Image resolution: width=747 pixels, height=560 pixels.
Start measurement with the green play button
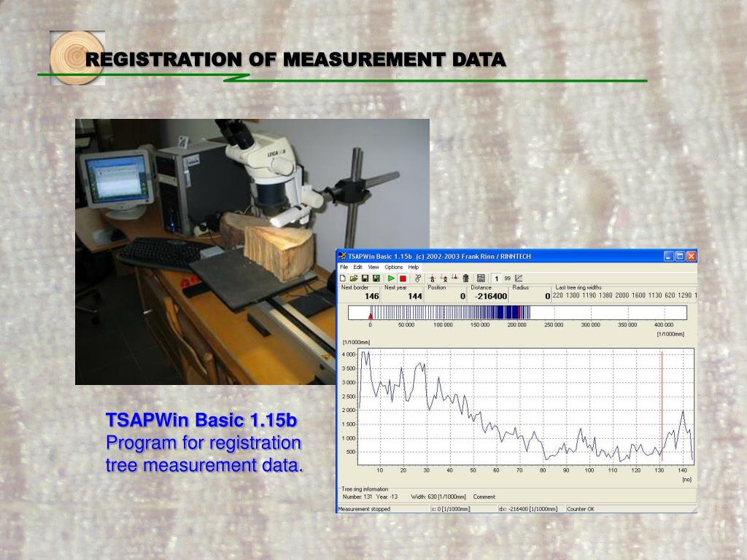391,278
